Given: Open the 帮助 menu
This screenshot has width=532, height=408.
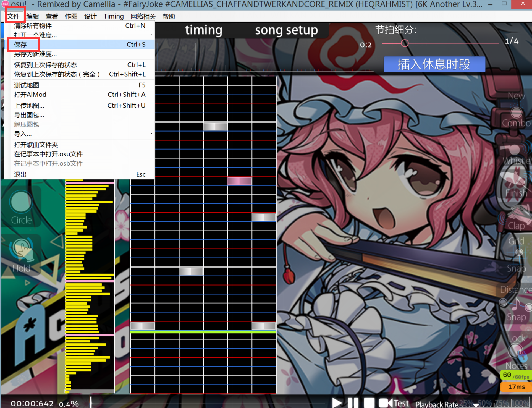Looking at the screenshot, I should [169, 16].
